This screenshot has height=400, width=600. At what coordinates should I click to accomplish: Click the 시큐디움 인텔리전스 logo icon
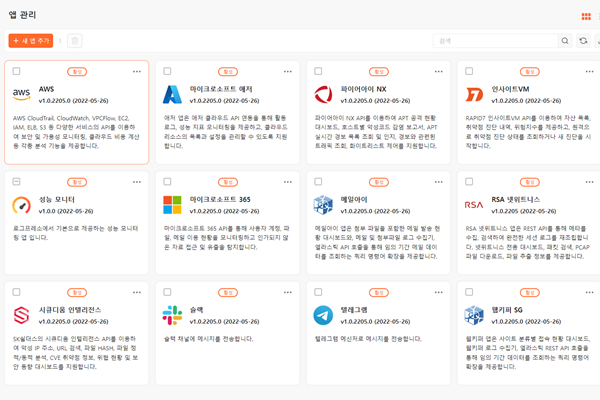21,315
